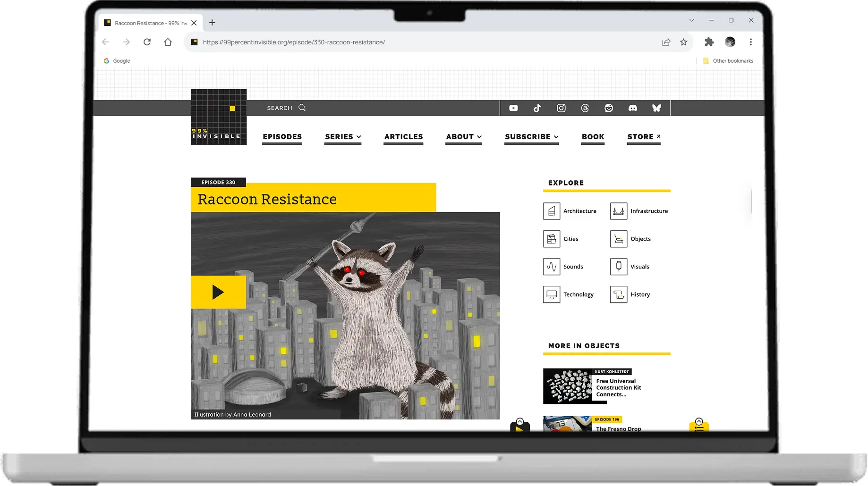The height and width of the screenshot is (486, 868).
Task: Click the address bar URL
Action: tap(294, 42)
